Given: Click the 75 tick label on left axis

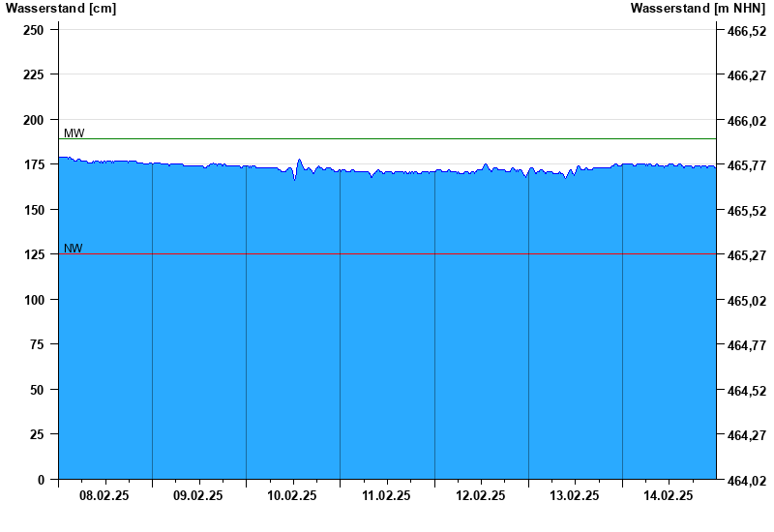Looking at the screenshot, I should tap(37, 344).
